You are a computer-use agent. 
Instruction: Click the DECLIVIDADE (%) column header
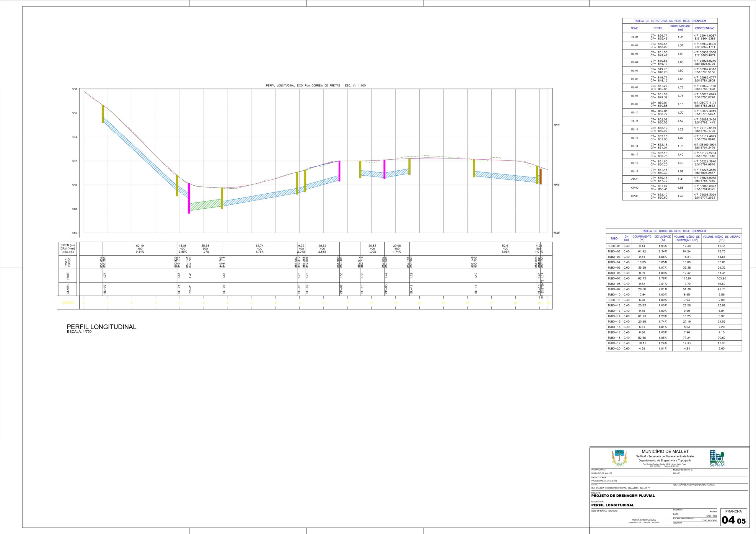pyautogui.click(x=662, y=238)
